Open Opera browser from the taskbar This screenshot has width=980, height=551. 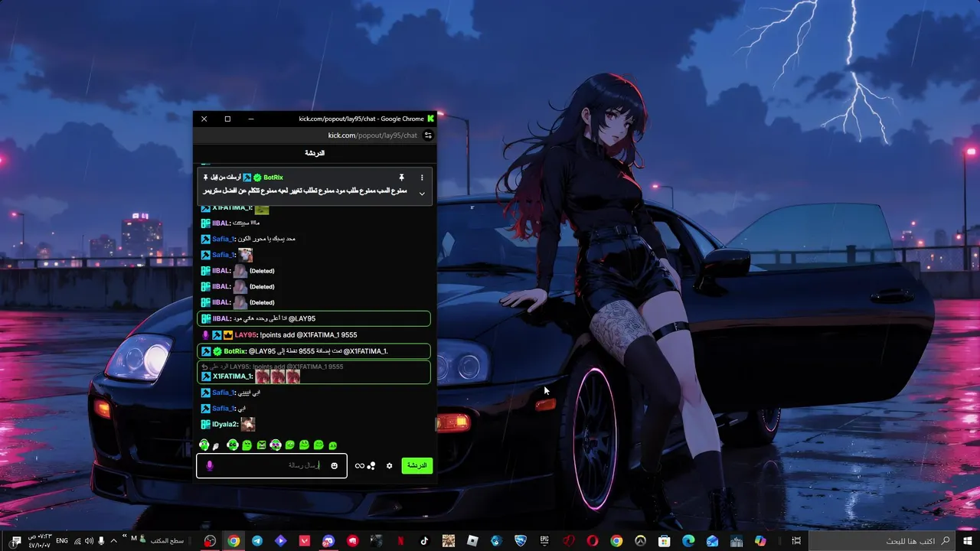pos(593,541)
